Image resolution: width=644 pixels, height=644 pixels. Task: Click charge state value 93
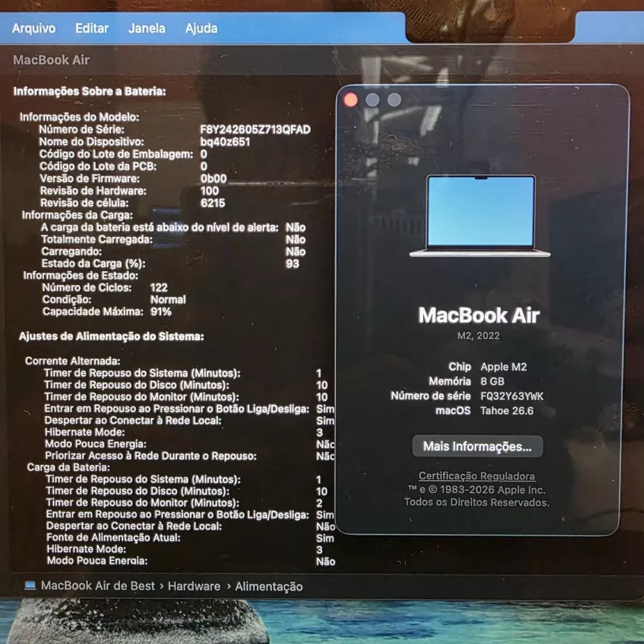pos(292,263)
